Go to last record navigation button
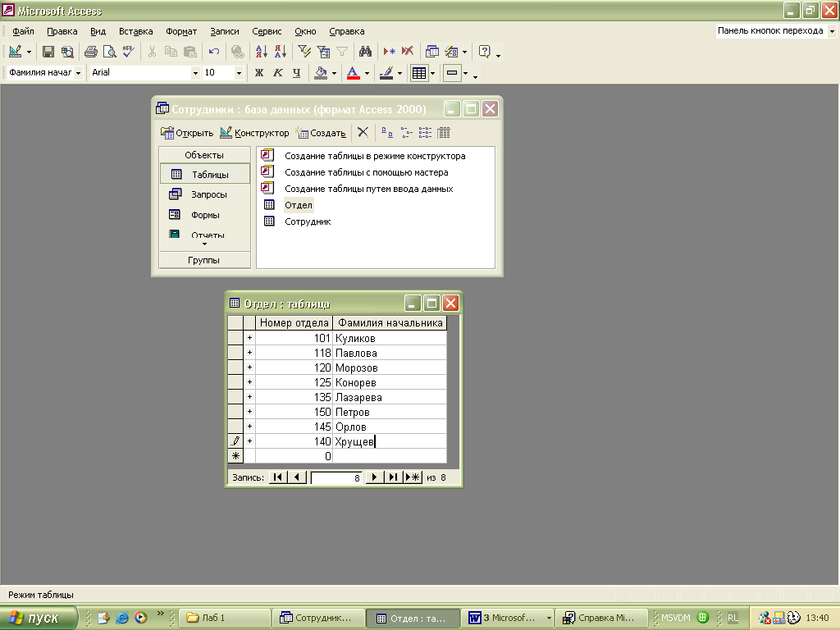Viewport: 840px width, 630px height. (393, 477)
